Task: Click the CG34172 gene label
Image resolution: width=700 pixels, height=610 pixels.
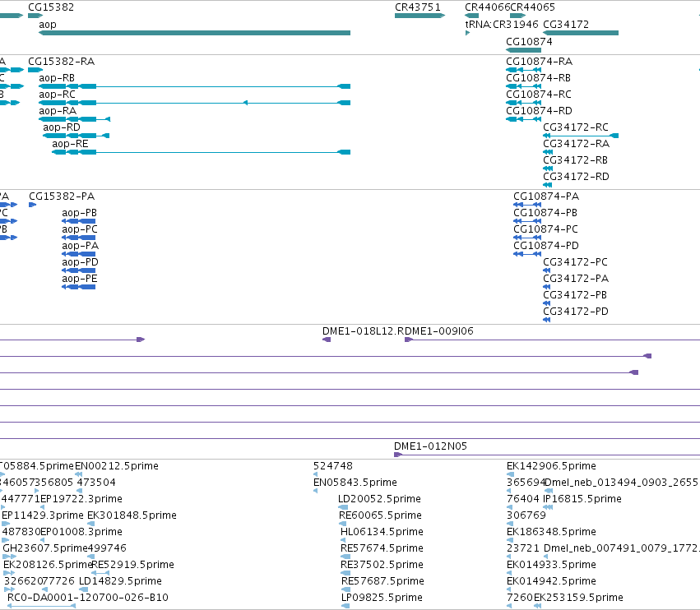Action: click(x=566, y=24)
